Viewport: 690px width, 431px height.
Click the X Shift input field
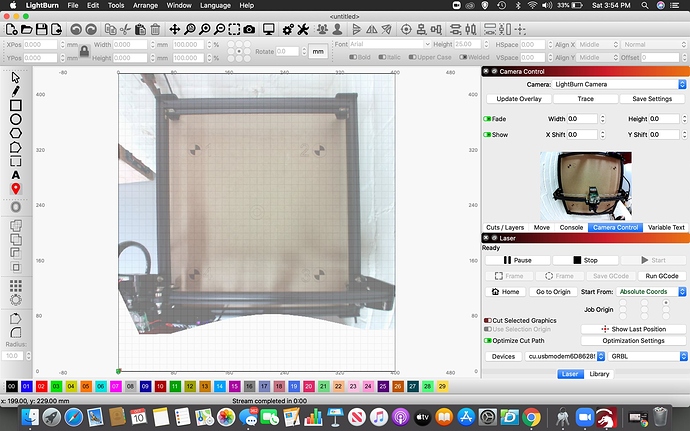pos(582,135)
